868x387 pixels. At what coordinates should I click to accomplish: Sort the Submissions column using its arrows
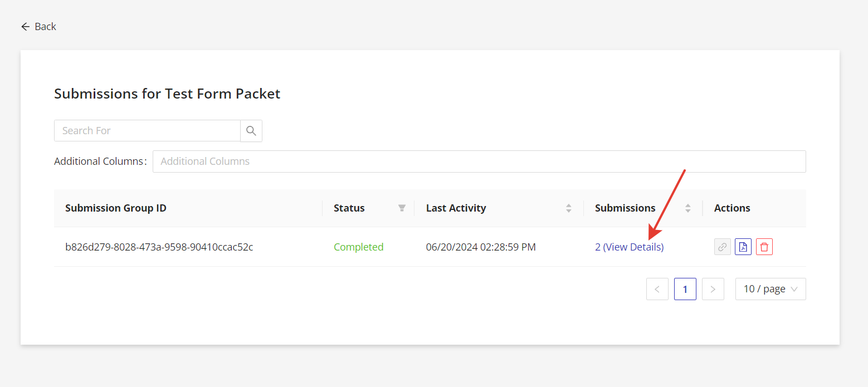point(688,208)
